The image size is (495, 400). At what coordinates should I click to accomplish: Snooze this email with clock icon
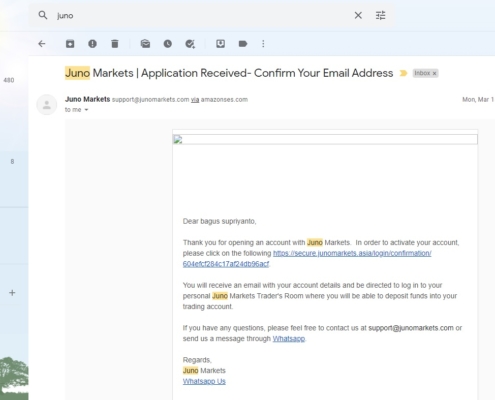(168, 44)
